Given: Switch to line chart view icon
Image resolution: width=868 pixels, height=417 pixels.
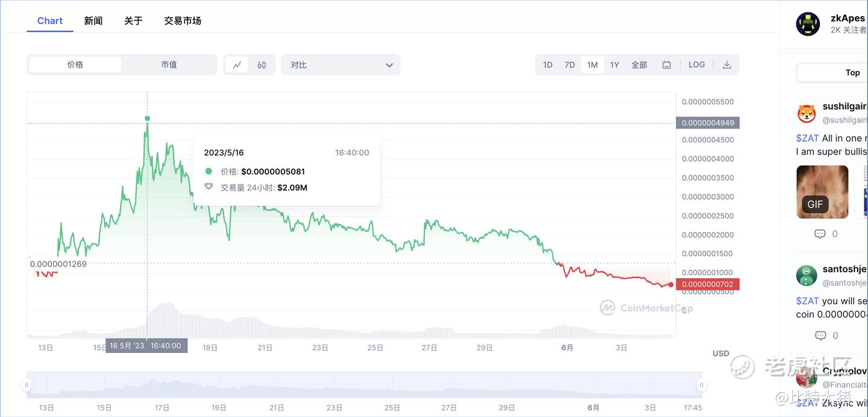Looking at the screenshot, I should click(x=237, y=65).
